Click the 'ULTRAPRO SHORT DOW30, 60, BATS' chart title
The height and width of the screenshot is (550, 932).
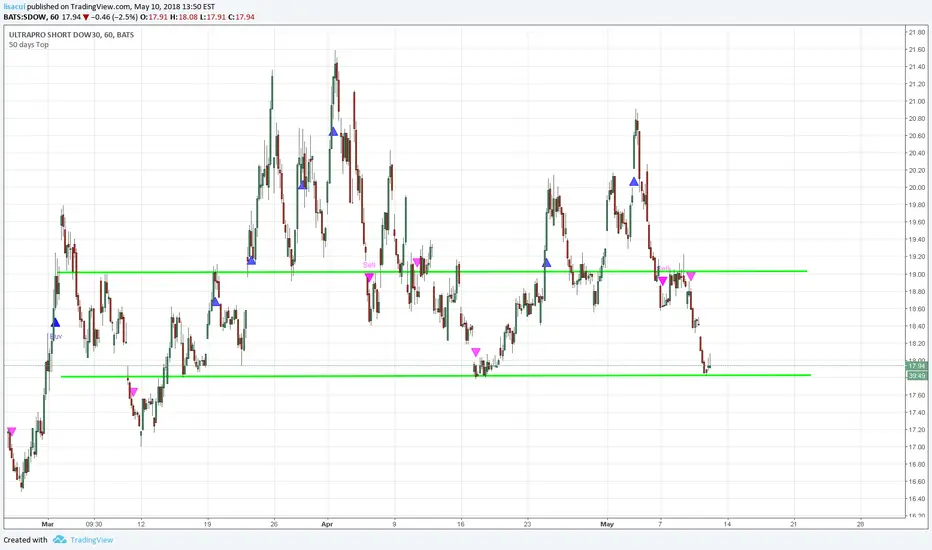point(71,35)
